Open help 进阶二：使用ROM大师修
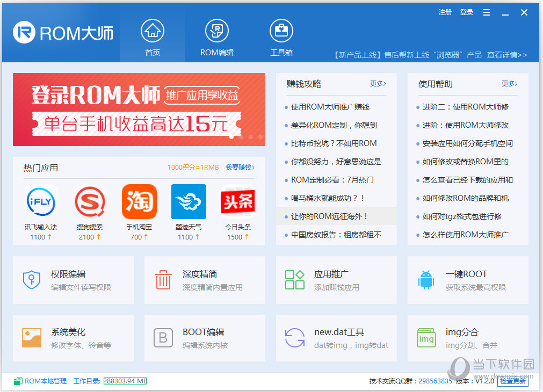The height and width of the screenshot is (392, 543). pyautogui.click(x=466, y=107)
